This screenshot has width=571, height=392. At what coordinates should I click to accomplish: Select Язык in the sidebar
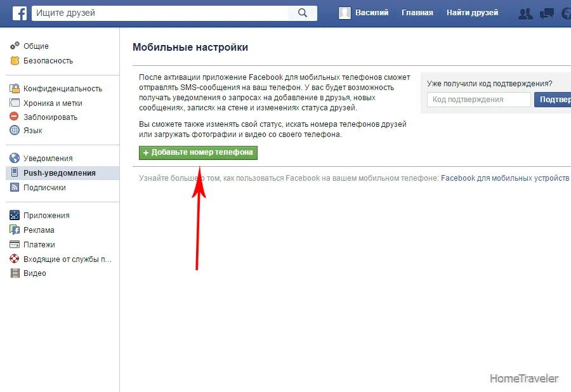(33, 130)
